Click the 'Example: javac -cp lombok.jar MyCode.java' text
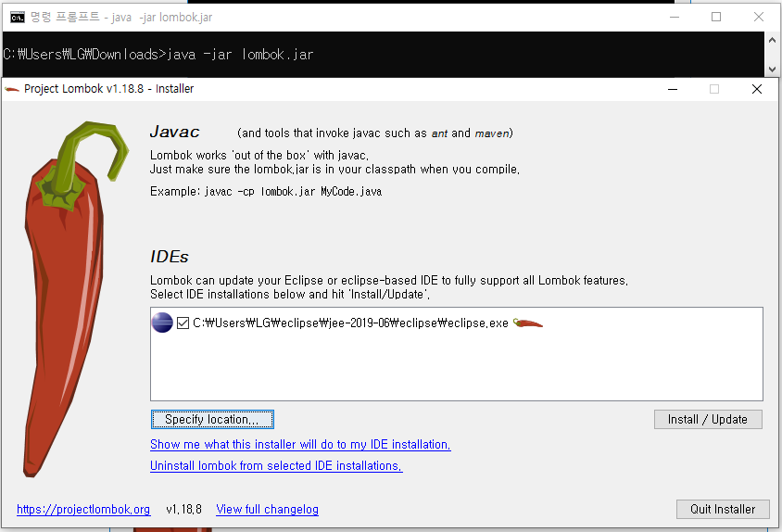 pos(266,192)
